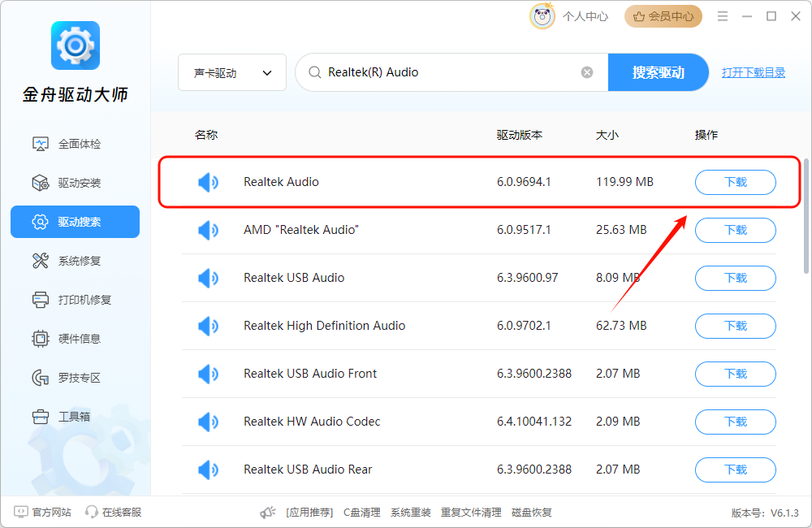Click the 搜索驱动 button

[x=658, y=72]
